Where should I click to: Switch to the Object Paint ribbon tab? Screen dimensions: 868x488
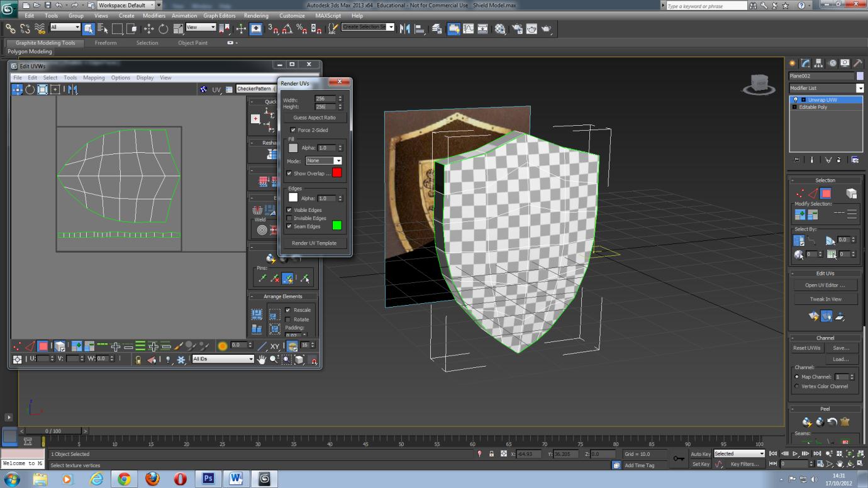(x=192, y=43)
